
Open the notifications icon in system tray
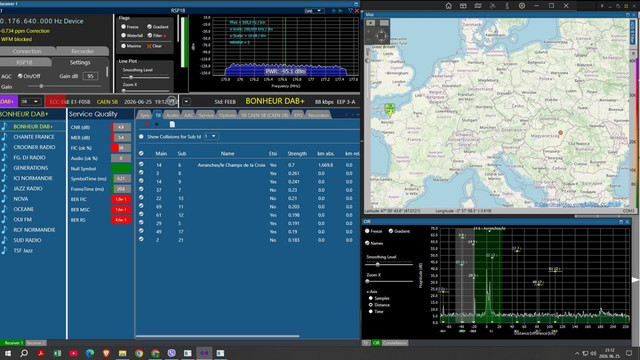coord(629,353)
